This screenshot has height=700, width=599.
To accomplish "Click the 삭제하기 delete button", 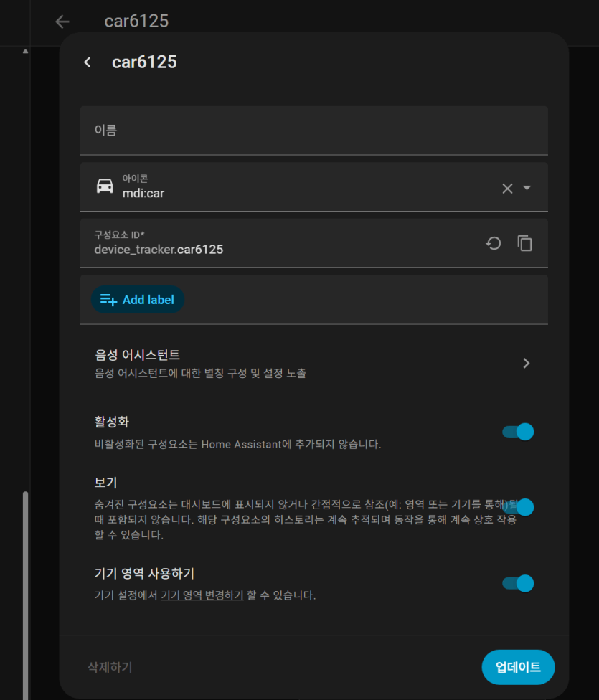I will pos(110,667).
